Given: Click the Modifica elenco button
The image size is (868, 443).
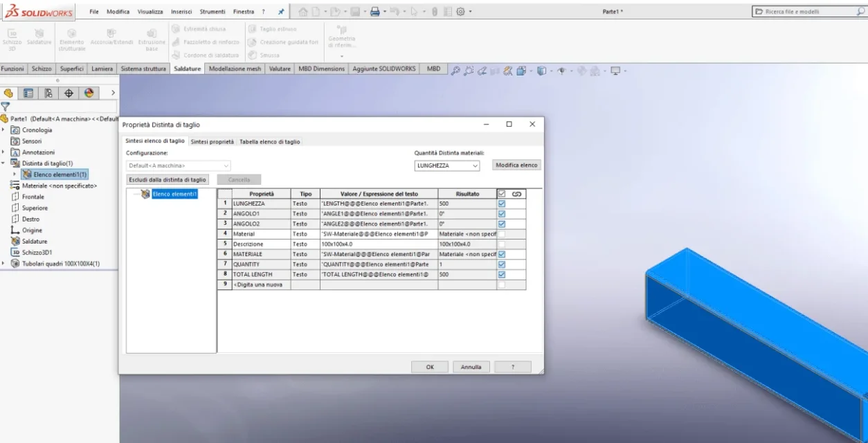Looking at the screenshot, I should 517,165.
